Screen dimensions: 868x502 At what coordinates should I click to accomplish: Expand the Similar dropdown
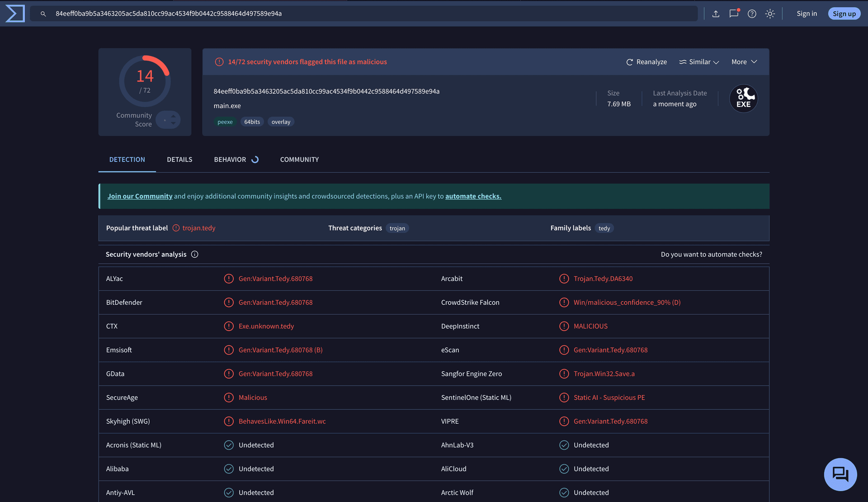coord(699,62)
